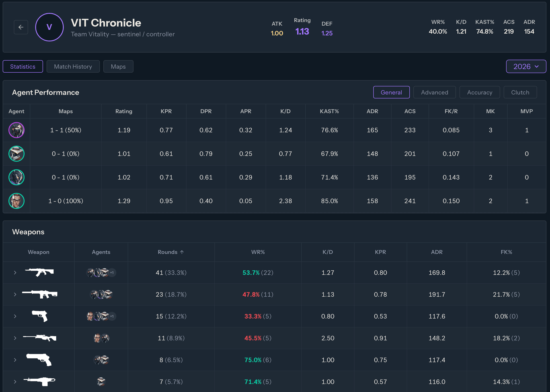This screenshot has height=392, width=550.
Task: Click the ATK 1.00 rating value
Action: (x=277, y=33)
